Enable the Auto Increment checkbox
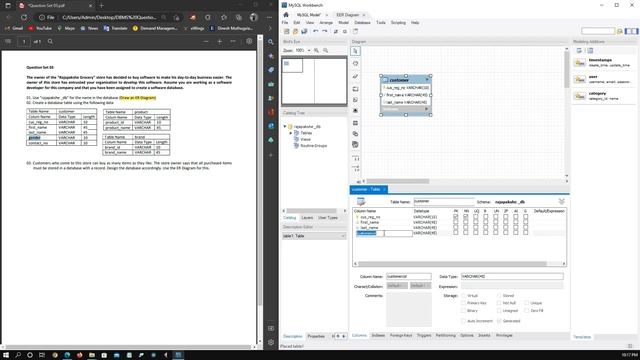The height and width of the screenshot is (360, 640). point(463,321)
